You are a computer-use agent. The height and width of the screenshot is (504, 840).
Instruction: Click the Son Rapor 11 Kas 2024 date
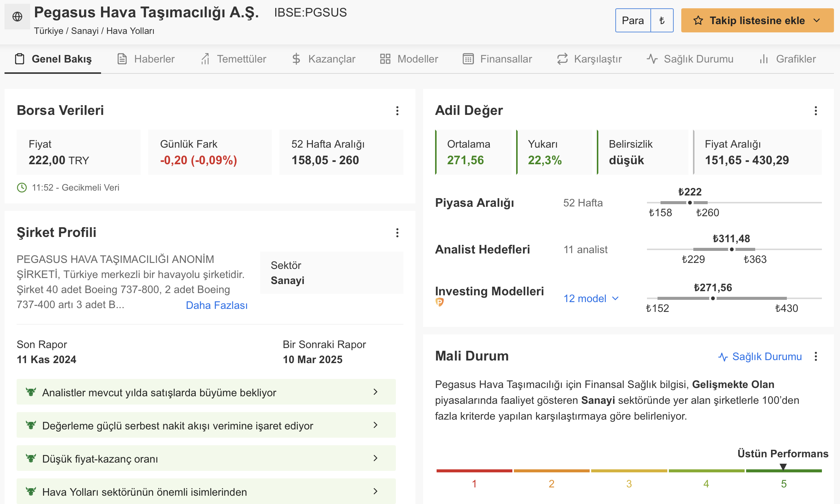pos(46,359)
